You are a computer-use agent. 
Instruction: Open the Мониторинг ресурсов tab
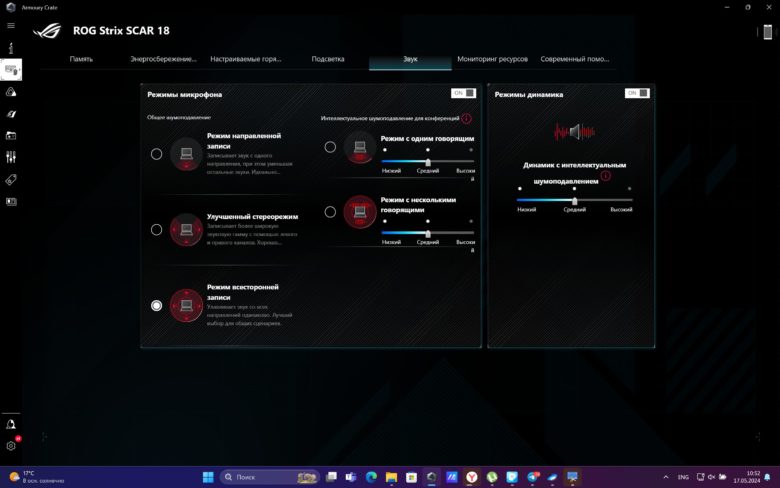click(x=492, y=59)
